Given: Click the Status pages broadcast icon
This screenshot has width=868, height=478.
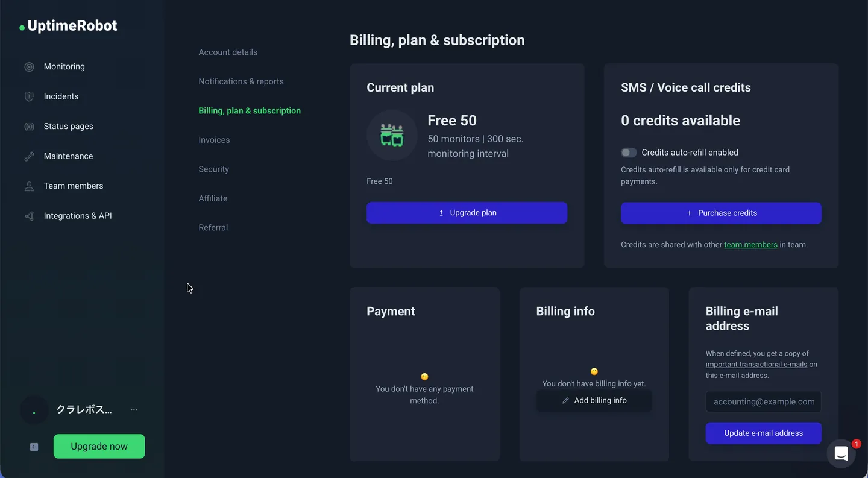Looking at the screenshot, I should (29, 127).
